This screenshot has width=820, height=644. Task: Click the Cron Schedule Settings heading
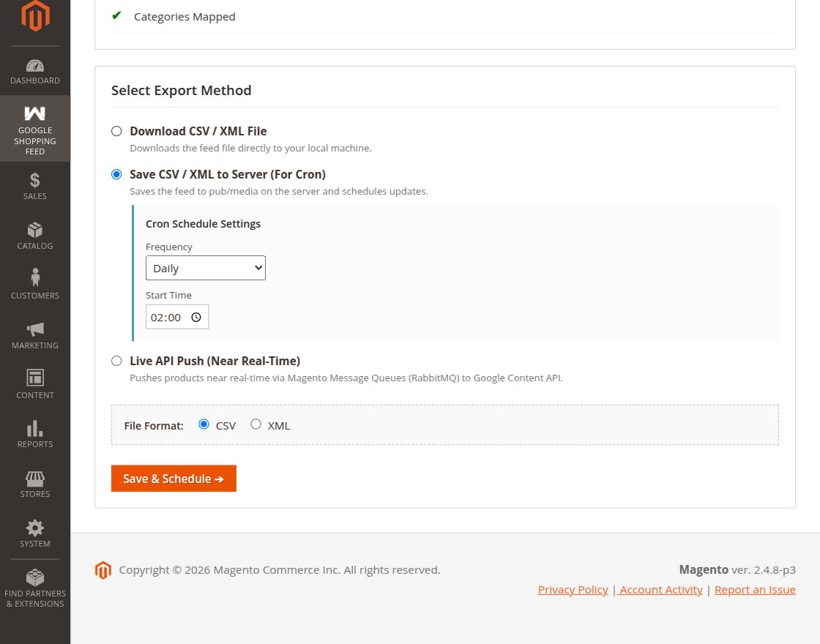coord(203,224)
